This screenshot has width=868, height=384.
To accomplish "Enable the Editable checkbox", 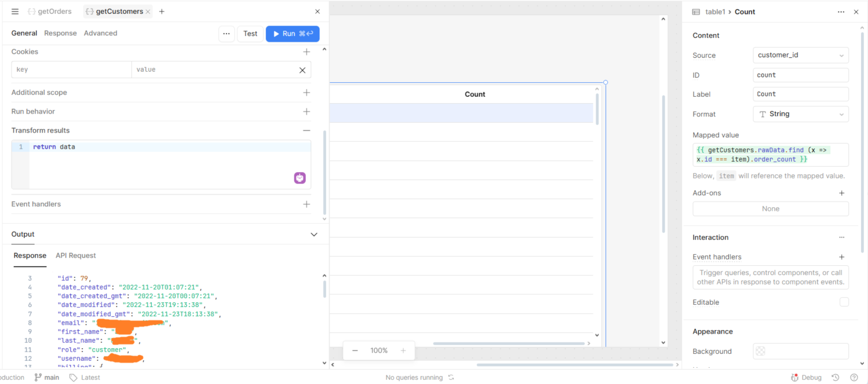I will pyautogui.click(x=844, y=302).
